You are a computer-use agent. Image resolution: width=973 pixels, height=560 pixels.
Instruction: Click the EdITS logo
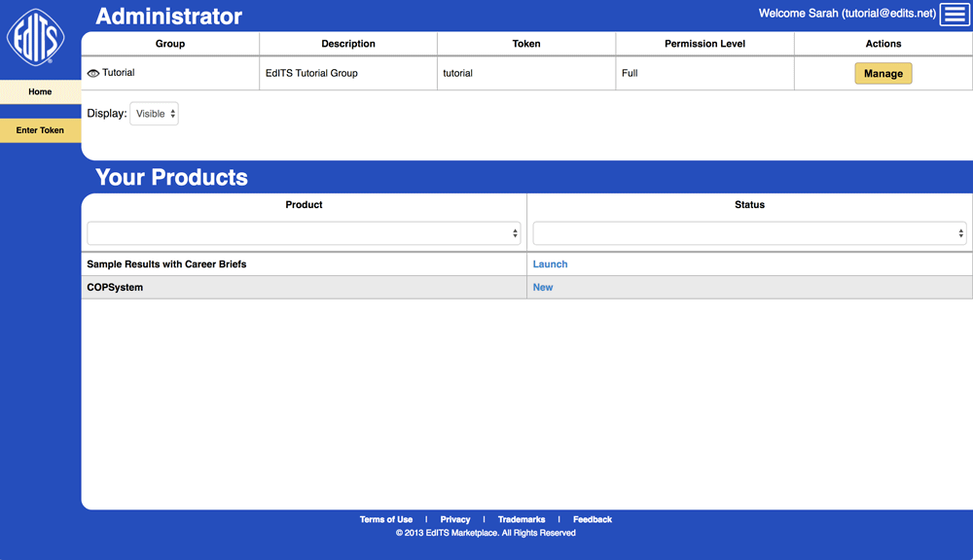click(x=35, y=37)
